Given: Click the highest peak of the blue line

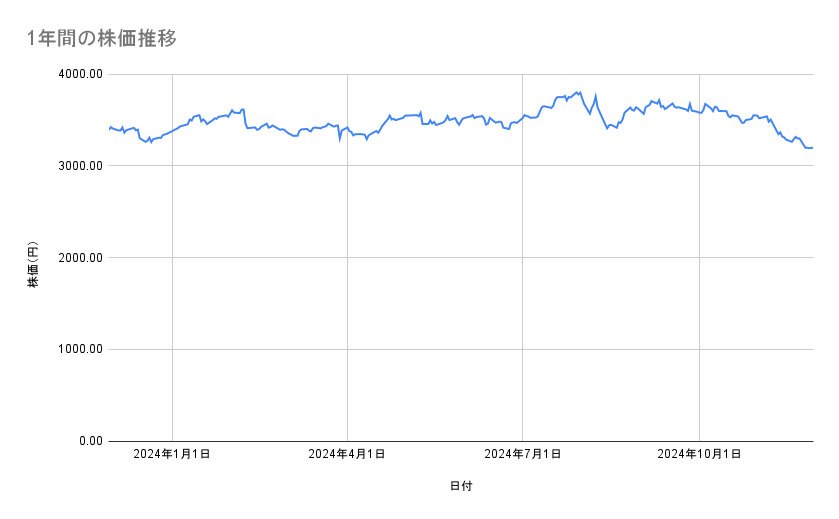Looking at the screenshot, I should click(579, 92).
